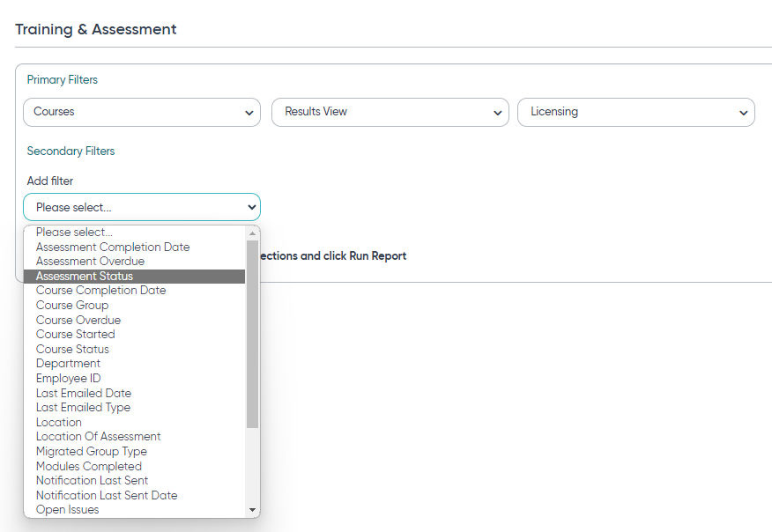Open the Licensing dropdown
Viewport: 772px width, 532px height.
pos(636,112)
